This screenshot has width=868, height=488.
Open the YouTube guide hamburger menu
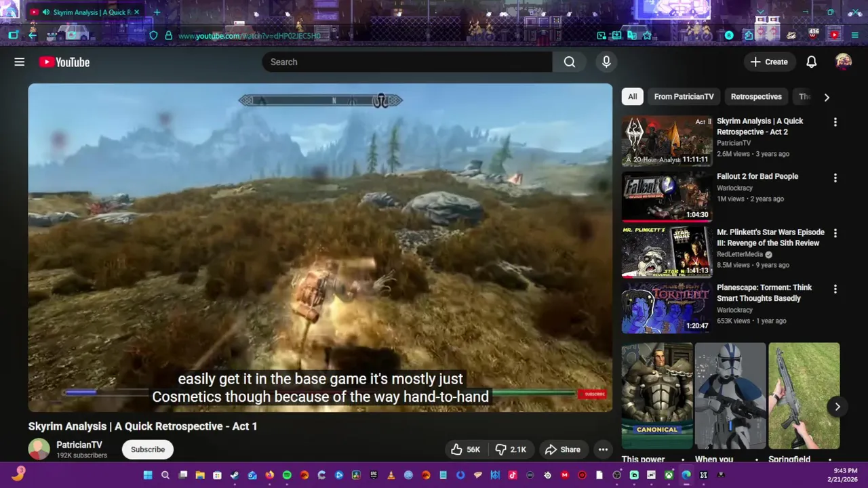(x=19, y=62)
